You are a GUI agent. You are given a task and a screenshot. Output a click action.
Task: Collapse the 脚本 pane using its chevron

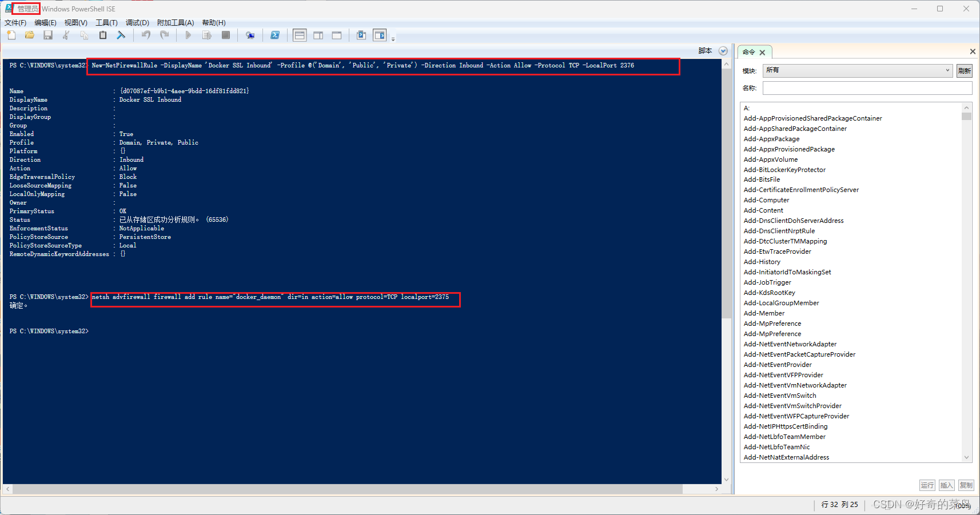coord(723,50)
